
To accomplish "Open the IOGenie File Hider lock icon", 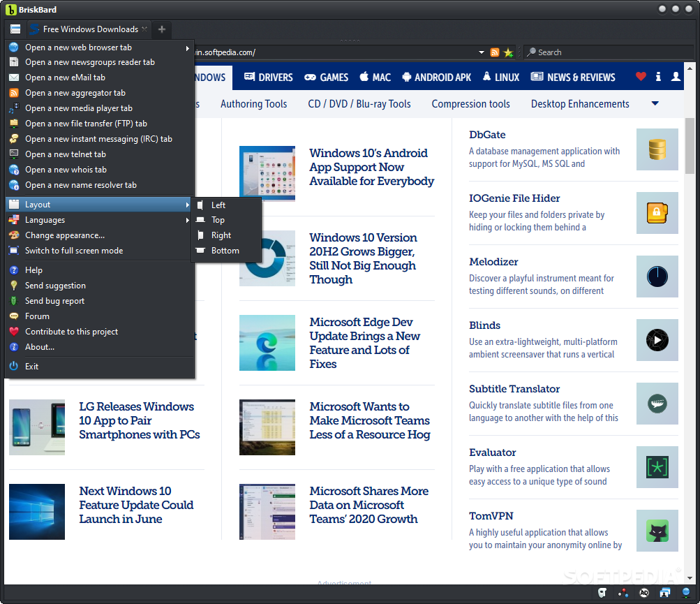I will (657, 213).
